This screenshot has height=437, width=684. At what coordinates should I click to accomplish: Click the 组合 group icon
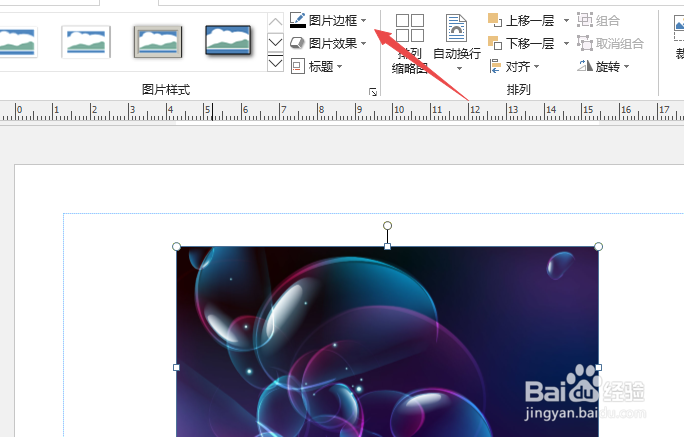pos(585,20)
